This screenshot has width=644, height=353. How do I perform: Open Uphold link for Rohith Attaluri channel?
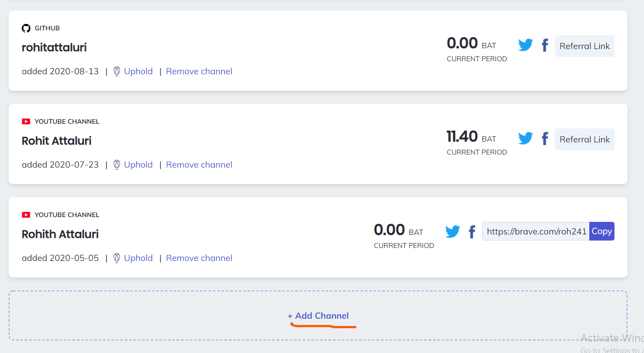[138, 258]
